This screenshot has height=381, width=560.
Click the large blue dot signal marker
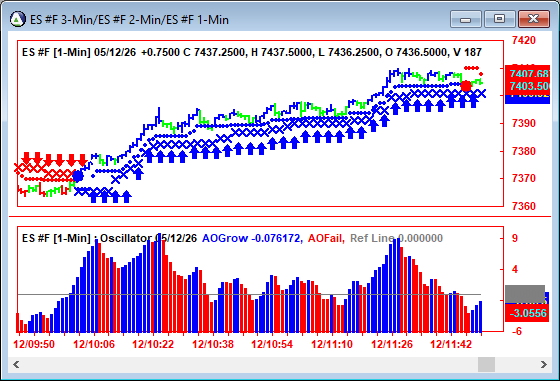(78, 176)
